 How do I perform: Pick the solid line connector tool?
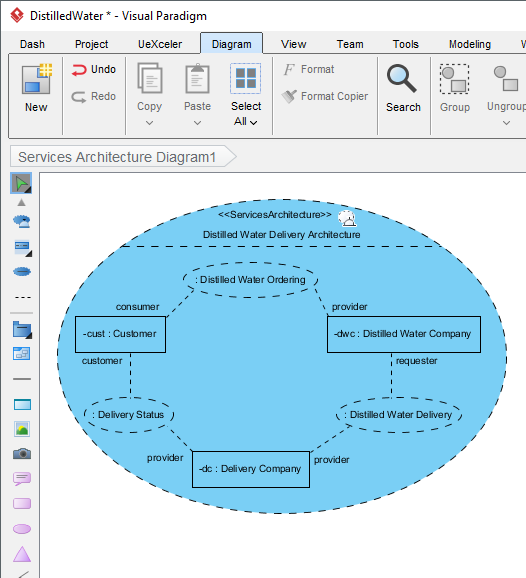pyautogui.click(x=22, y=379)
